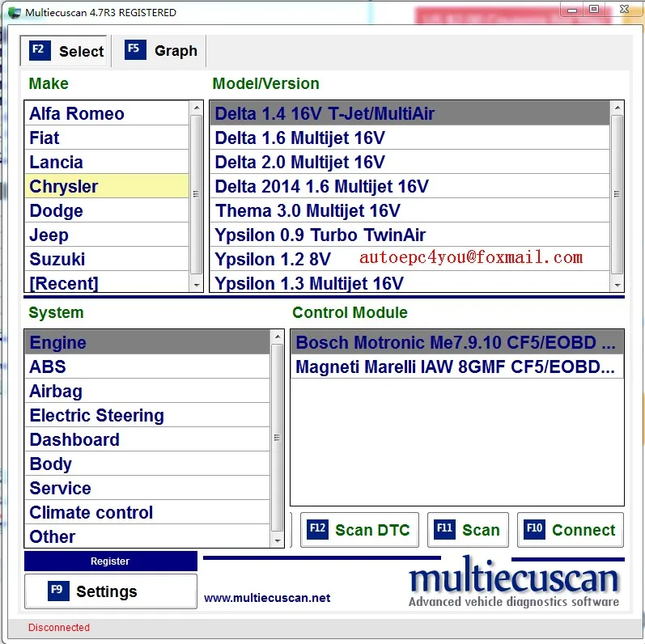Maximize the Multiecuscan window

pyautogui.click(x=594, y=10)
